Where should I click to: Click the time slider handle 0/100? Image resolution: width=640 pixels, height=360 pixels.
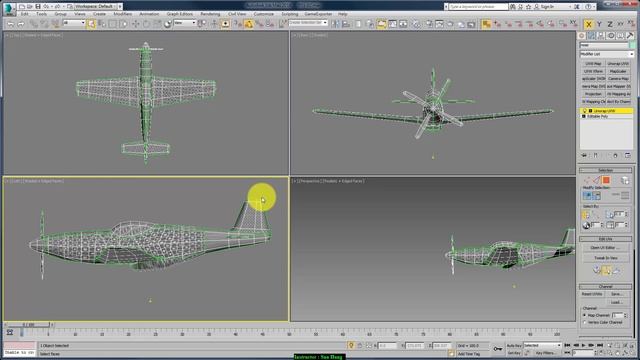tap(28, 325)
